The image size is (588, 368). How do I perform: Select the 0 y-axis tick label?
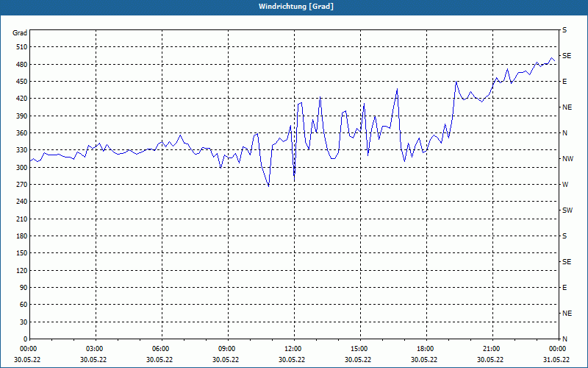[26, 339]
